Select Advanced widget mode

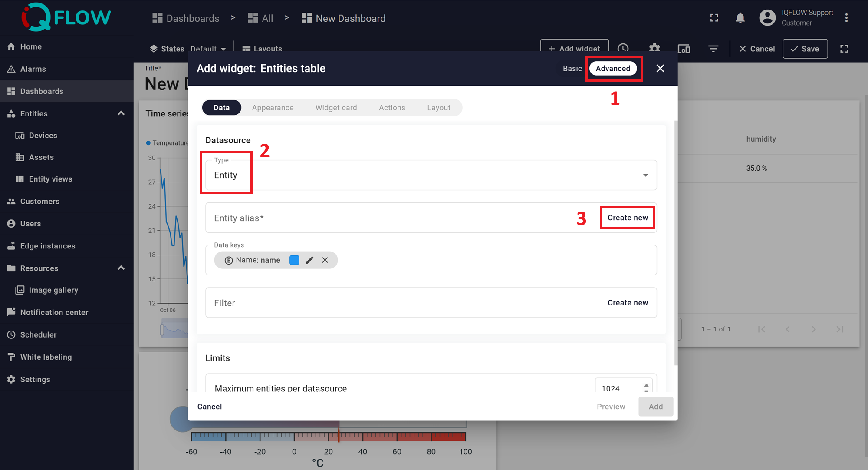click(612, 69)
